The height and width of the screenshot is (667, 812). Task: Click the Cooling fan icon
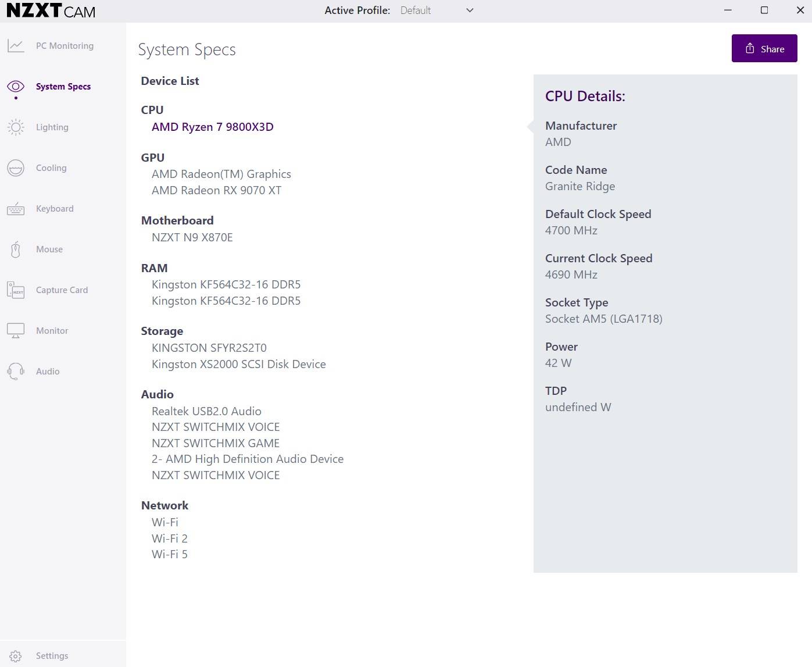click(16, 168)
